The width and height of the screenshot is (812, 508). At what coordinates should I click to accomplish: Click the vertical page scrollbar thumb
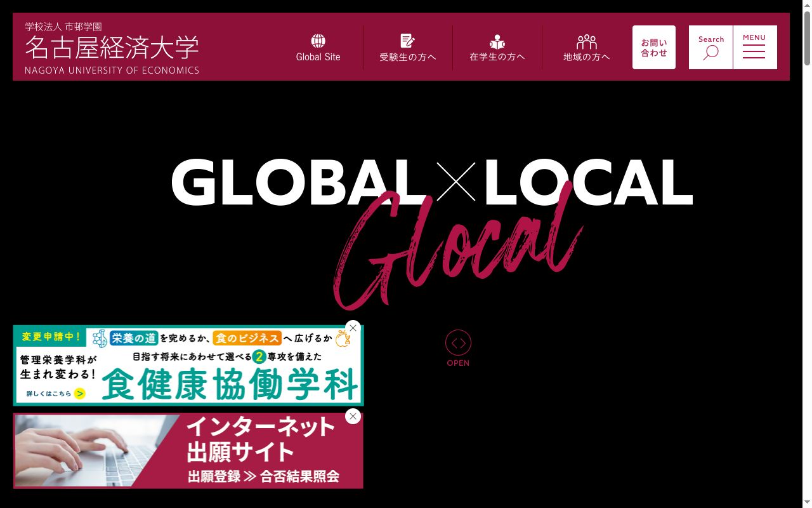[806, 37]
